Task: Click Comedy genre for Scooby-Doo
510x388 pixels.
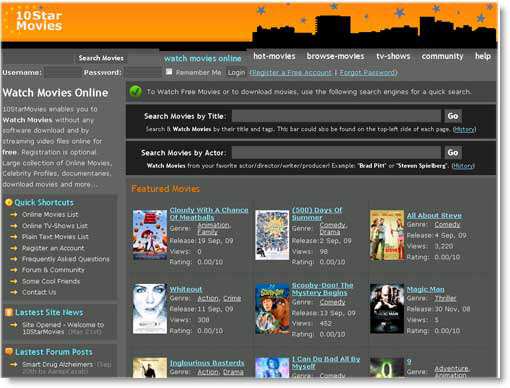Action: point(332,302)
